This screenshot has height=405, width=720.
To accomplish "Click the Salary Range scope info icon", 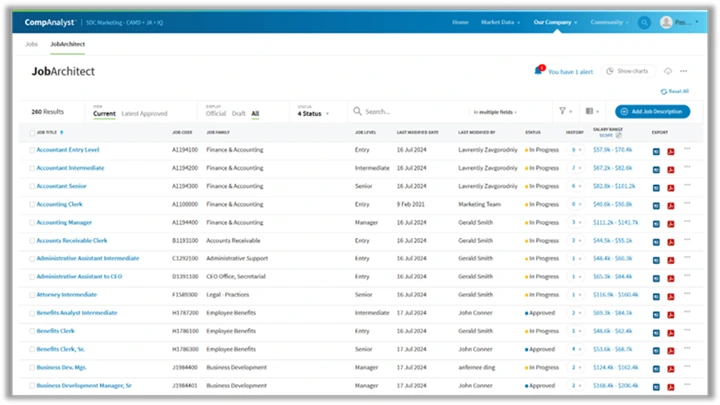I will 619,135.
